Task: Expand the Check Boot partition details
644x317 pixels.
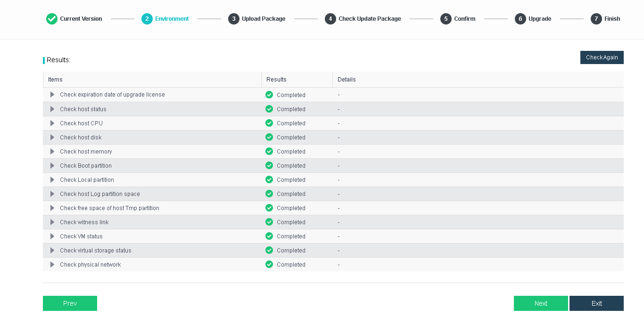Action: tap(52, 165)
